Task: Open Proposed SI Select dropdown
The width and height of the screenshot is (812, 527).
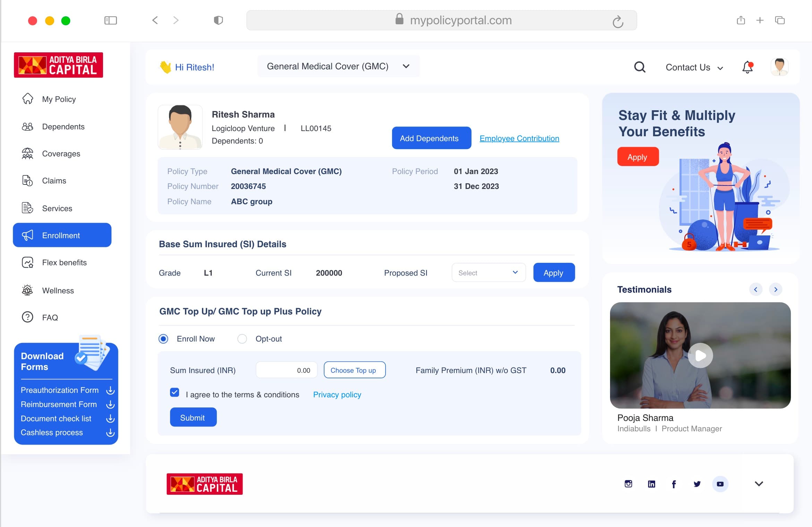Action: point(488,273)
